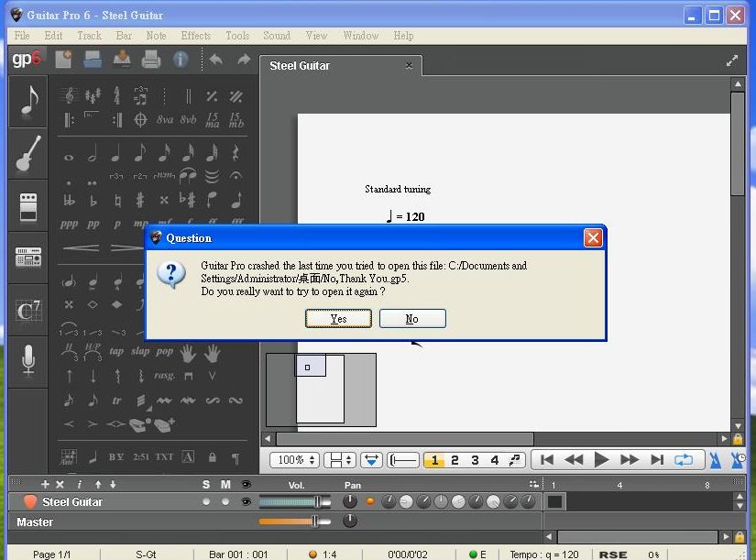Image resolution: width=756 pixels, height=560 pixels.
Task: Open the Chords panel with the C7 icon
Action: (x=28, y=310)
